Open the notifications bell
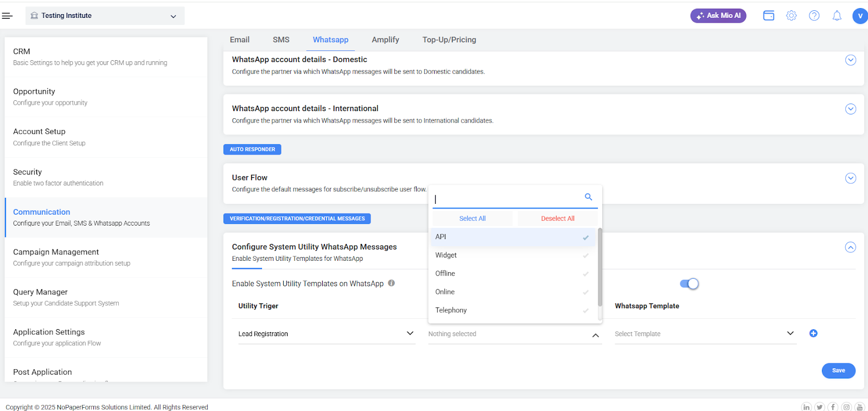 coord(837,16)
